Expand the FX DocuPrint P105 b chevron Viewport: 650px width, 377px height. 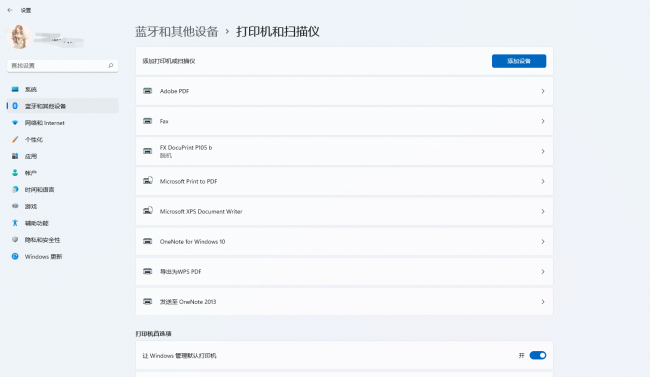[x=543, y=151]
